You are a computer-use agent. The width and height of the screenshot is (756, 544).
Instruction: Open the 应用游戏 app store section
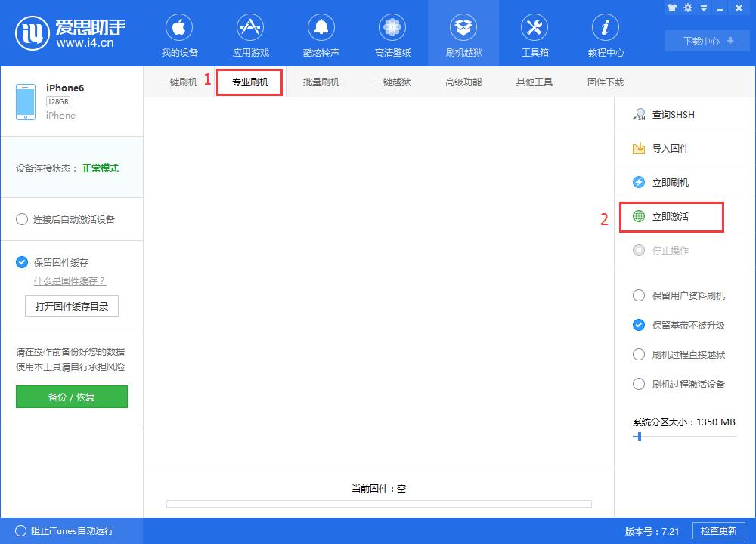pos(250,34)
